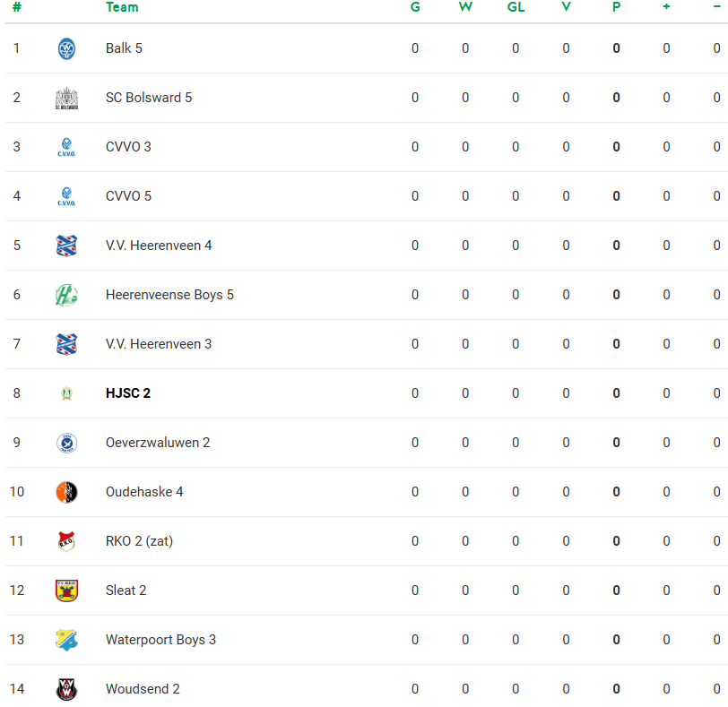Select the W wins column header

coord(465,7)
